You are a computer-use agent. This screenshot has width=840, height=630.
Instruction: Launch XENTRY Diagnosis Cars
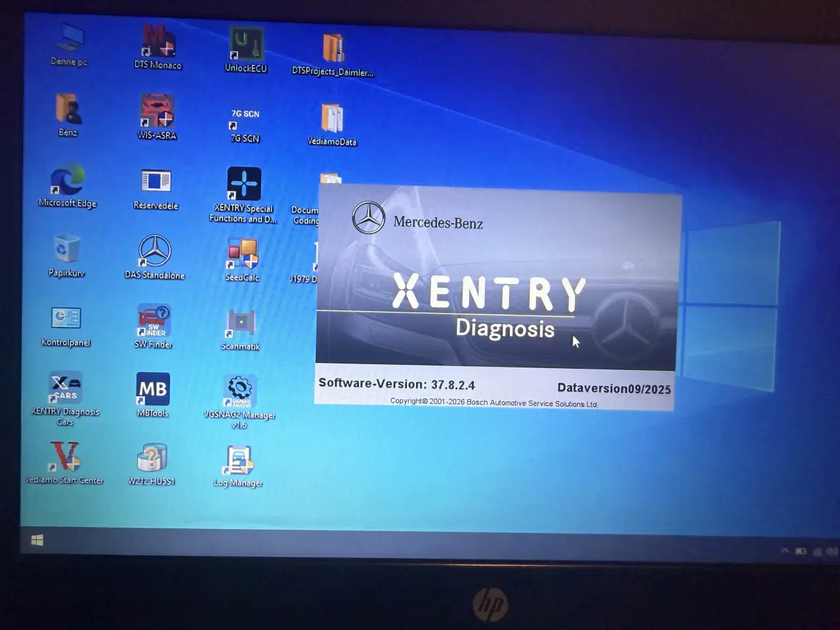point(65,387)
